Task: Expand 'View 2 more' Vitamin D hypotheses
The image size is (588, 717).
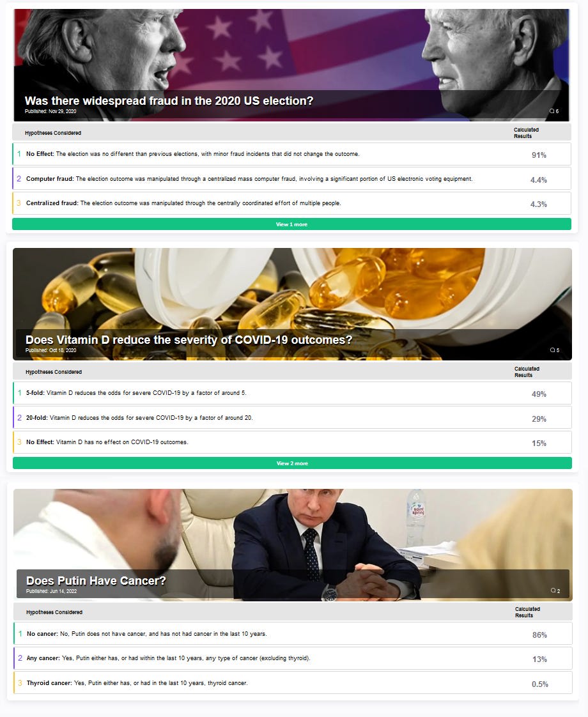Action: 292,463
